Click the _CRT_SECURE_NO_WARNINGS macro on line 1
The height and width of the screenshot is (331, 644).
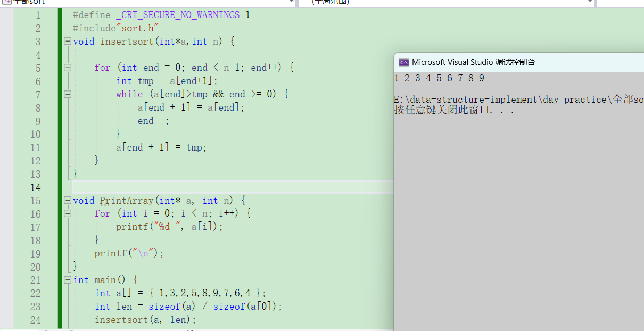click(178, 15)
